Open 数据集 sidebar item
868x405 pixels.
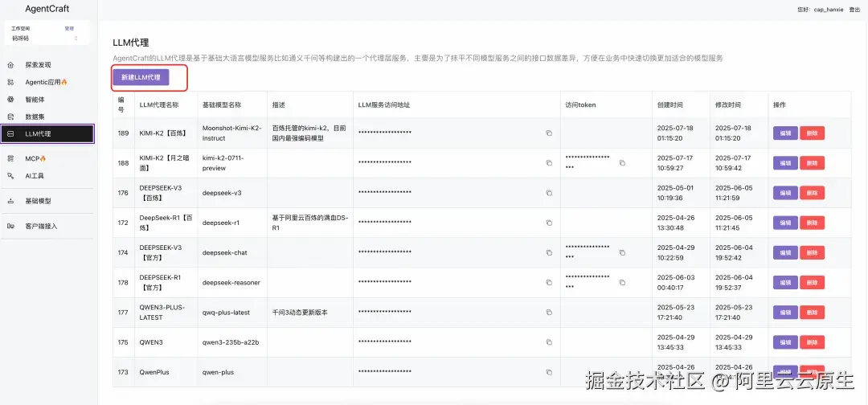pos(35,117)
